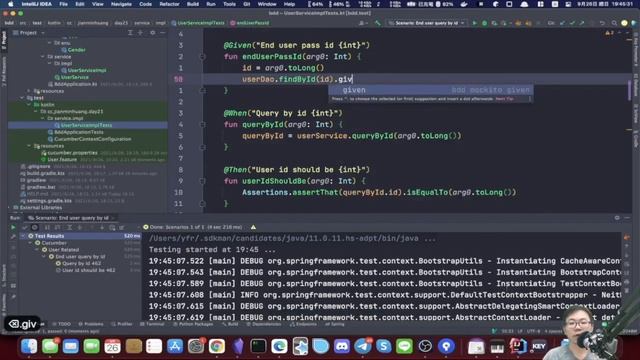Open the Profiler tool window
This screenshot has width=640, height=360.
pyautogui.click(x=122, y=324)
